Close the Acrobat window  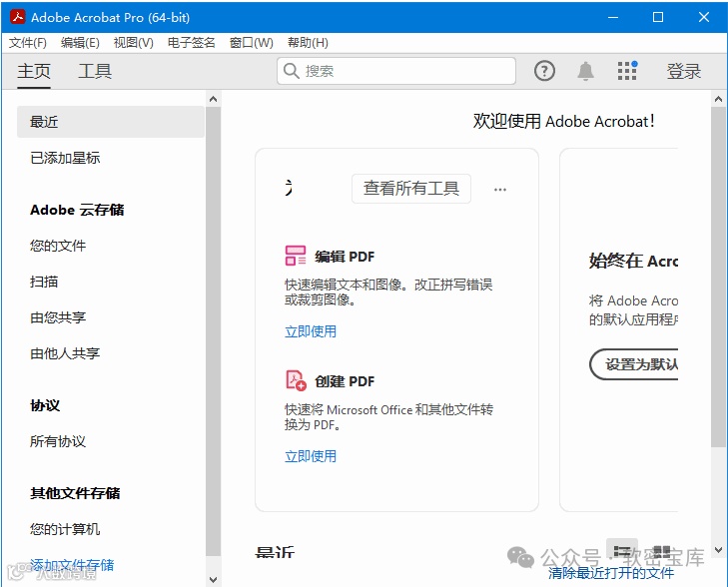pyautogui.click(x=704, y=17)
